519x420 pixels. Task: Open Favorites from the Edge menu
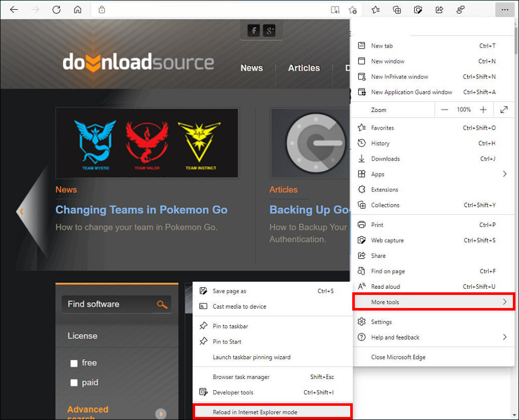coord(433,128)
